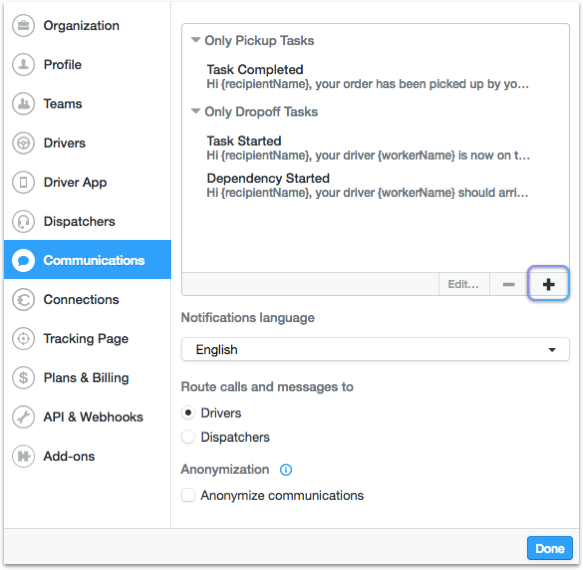Open the Driver App phone icon
The width and height of the screenshot is (583, 570).
tap(23, 182)
